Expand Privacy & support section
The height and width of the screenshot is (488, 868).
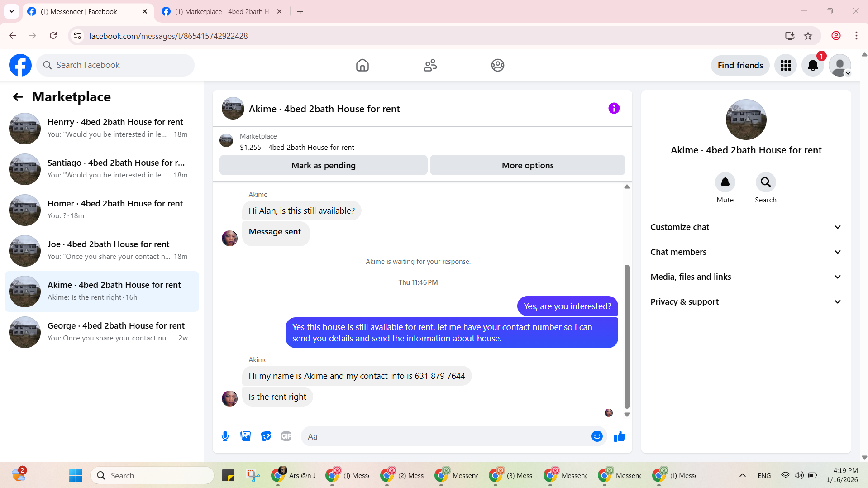pyautogui.click(x=746, y=302)
